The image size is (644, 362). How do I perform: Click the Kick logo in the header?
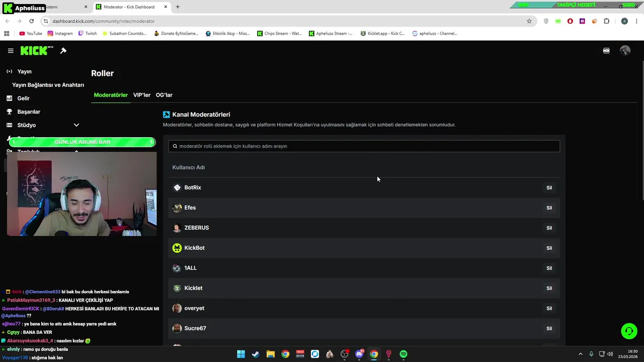(x=36, y=50)
